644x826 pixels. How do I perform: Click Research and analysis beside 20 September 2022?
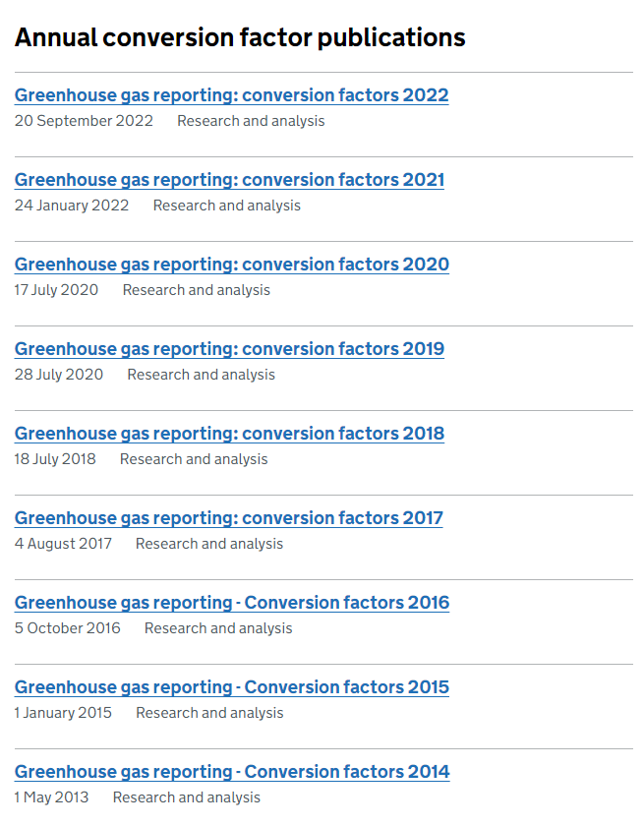click(251, 121)
